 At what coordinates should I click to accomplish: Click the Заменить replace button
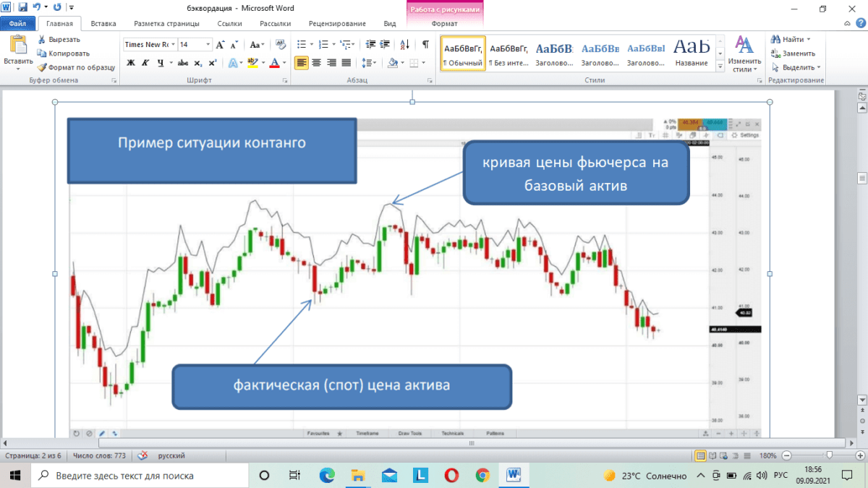pos(793,53)
